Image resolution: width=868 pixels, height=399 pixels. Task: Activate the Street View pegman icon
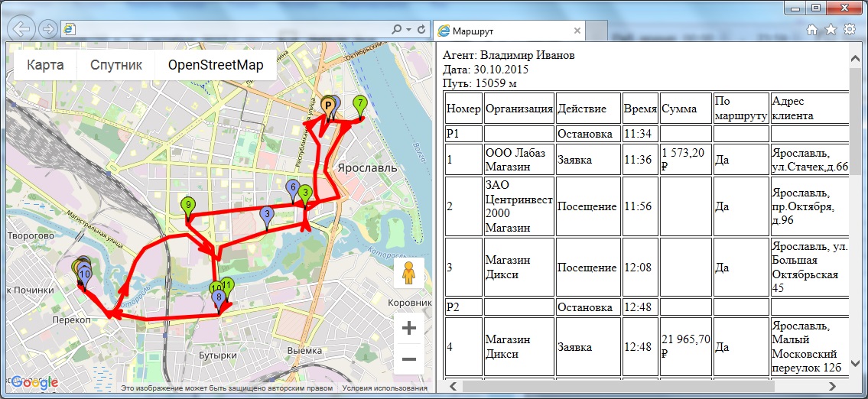(x=408, y=273)
